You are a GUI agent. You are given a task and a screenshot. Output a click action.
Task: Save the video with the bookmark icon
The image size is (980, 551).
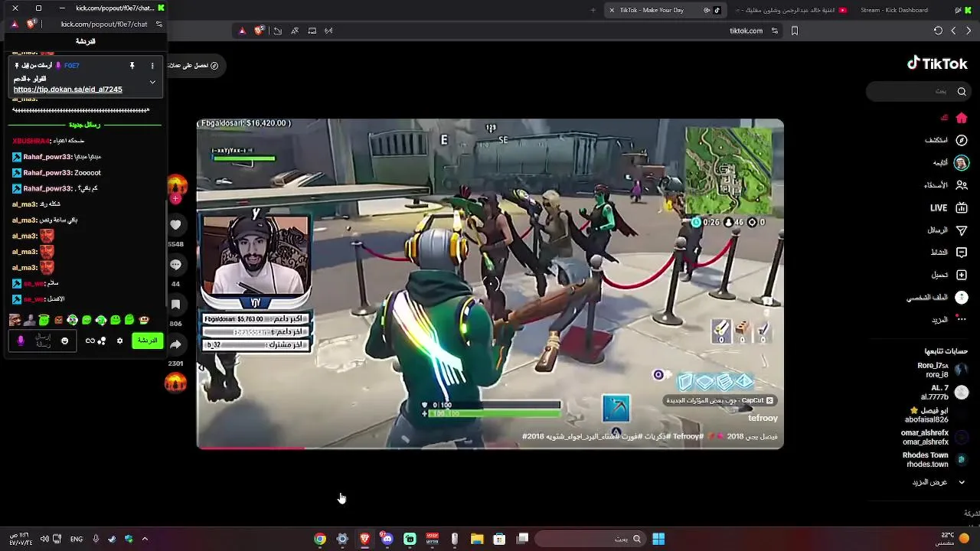pos(175,305)
